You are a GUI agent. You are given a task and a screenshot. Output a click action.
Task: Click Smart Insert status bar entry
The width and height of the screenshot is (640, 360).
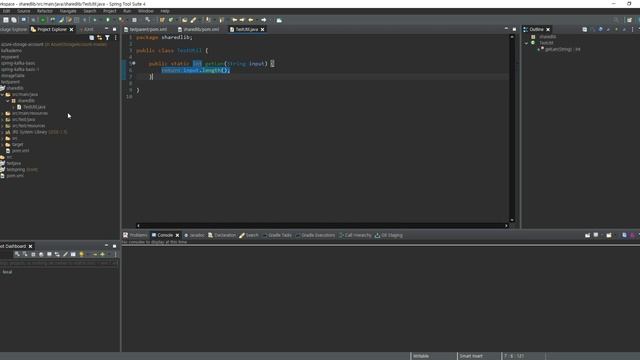tap(471, 356)
